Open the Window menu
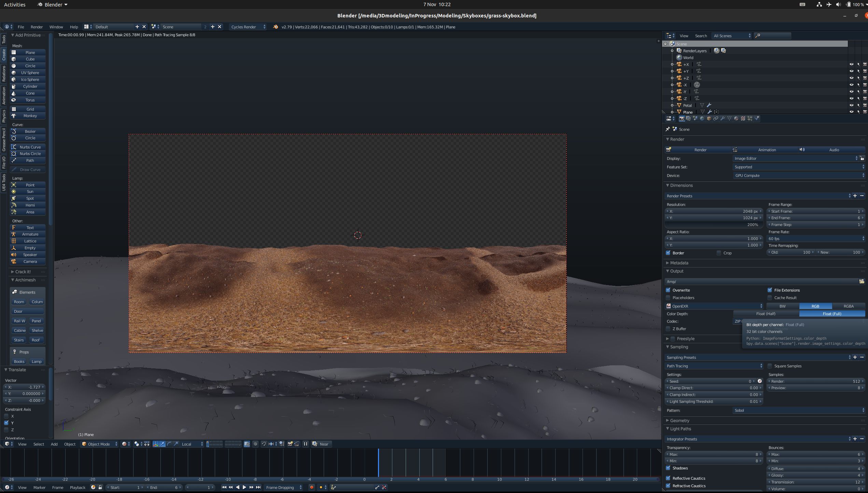868x493 pixels. coord(56,27)
